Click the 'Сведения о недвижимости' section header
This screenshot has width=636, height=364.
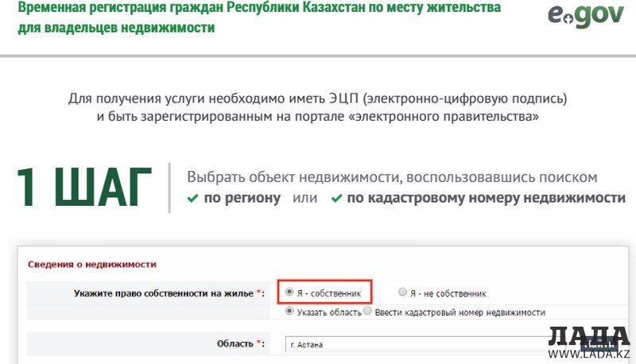(x=92, y=264)
